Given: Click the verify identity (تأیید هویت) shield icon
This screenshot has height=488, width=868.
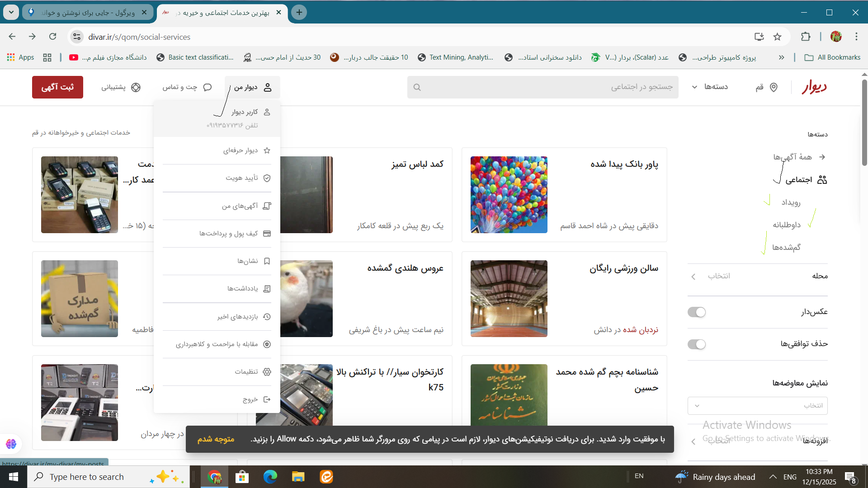Looking at the screenshot, I should tap(267, 178).
